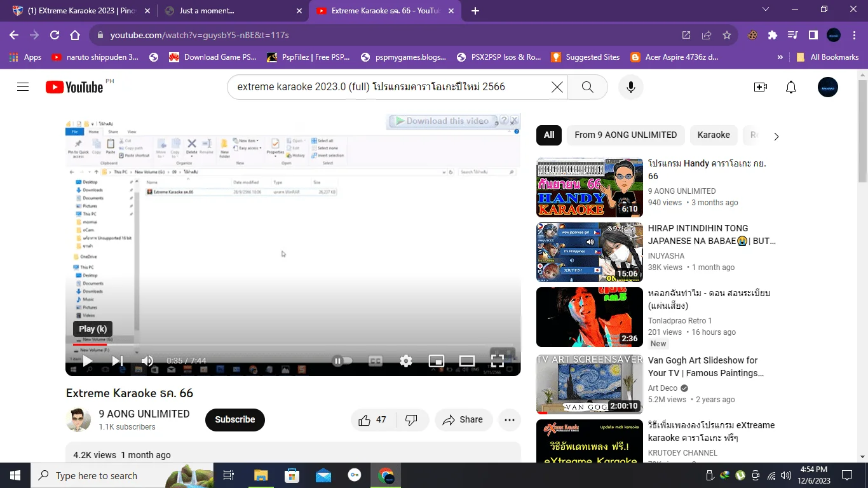Open the YouTube guide hamburger menu
The image size is (868, 488).
pyautogui.click(x=23, y=87)
